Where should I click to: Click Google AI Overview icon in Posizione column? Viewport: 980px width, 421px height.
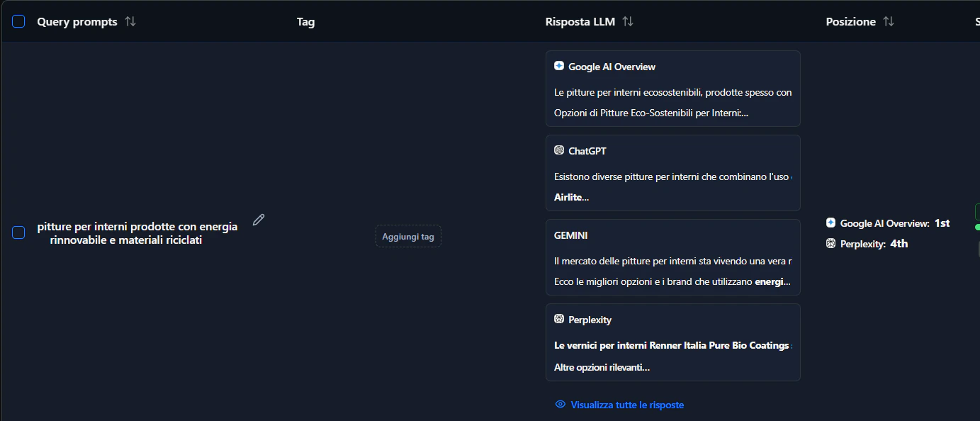tap(831, 223)
